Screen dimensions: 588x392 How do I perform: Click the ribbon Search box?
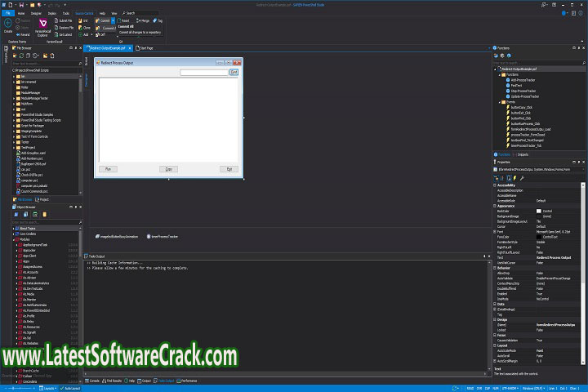[x=140, y=13]
